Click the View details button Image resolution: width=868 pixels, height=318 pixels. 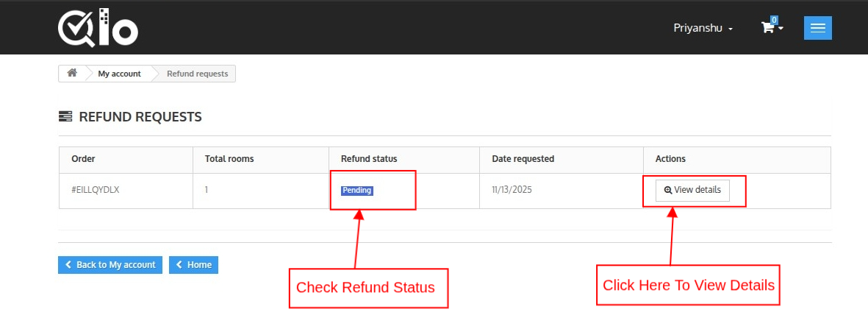692,190
